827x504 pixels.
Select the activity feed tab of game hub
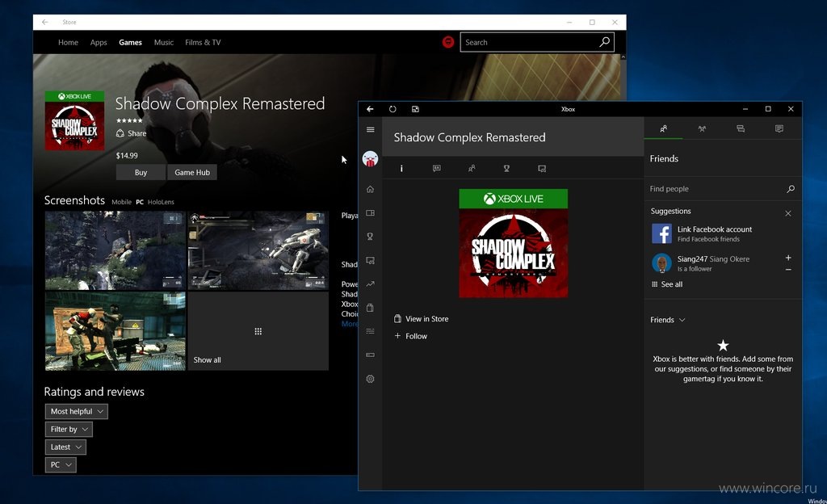(x=437, y=169)
